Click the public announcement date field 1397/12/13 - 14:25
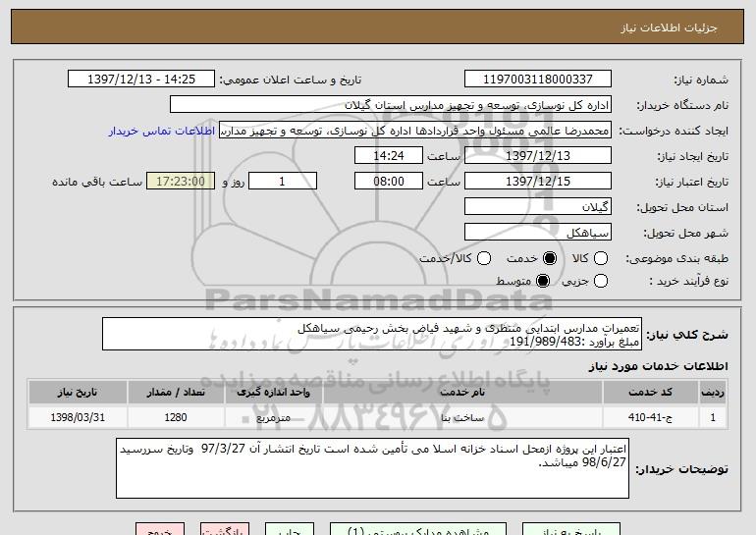Viewport: 756px width, 535px height. (x=141, y=80)
